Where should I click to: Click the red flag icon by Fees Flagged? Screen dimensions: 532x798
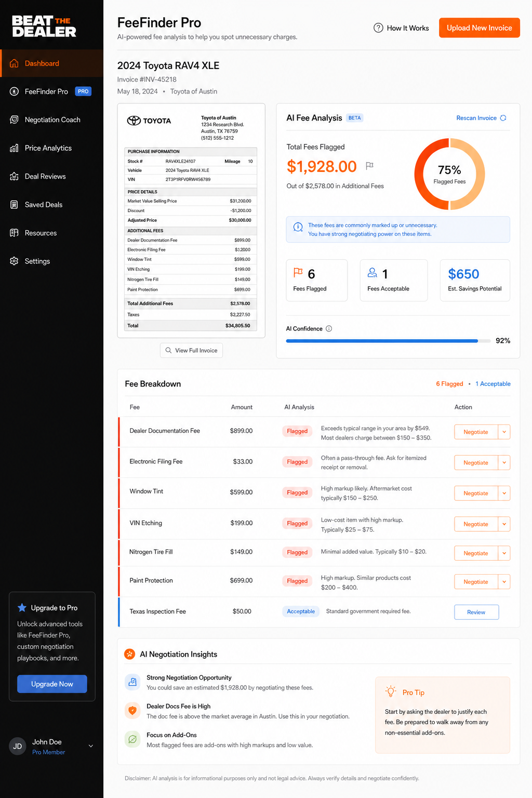pos(298,272)
